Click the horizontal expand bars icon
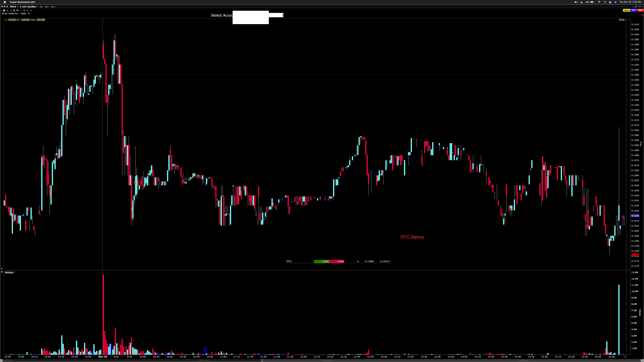This screenshot has height=362, width=644. 24,11
